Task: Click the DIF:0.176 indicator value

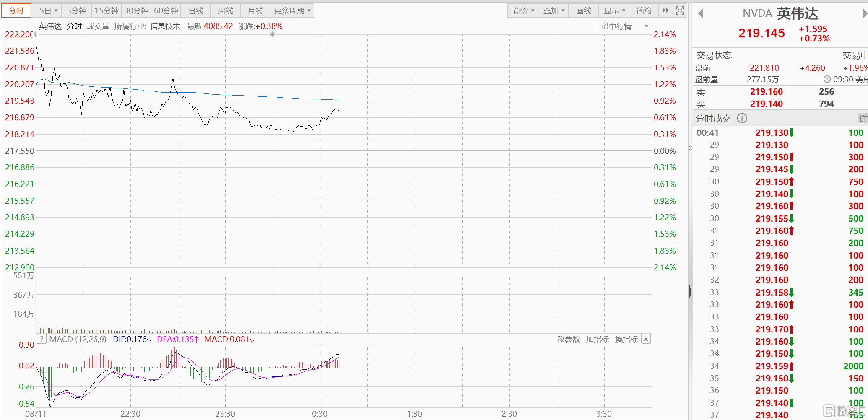Action: pos(132,339)
